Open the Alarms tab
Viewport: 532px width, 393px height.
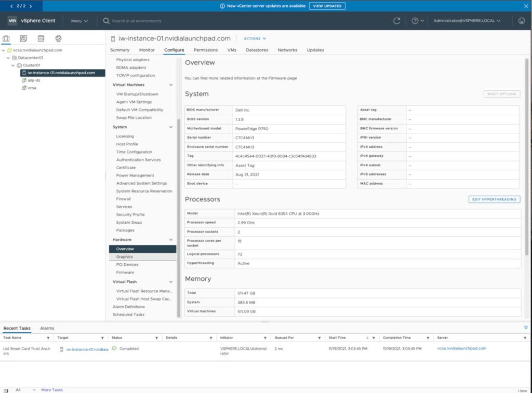coord(47,328)
